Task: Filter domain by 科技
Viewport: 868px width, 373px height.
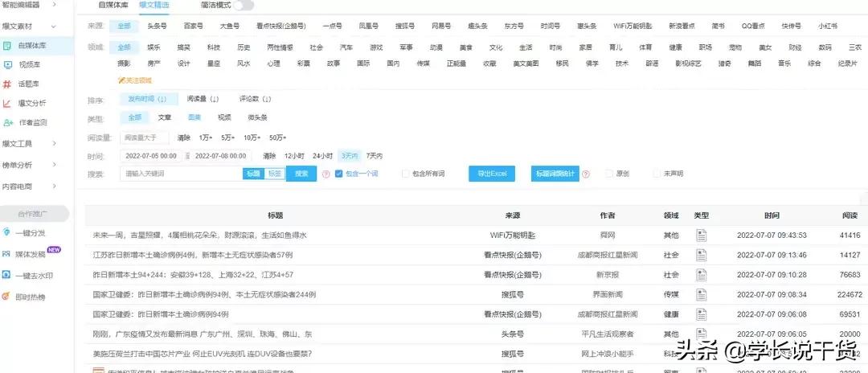Action: click(214, 47)
